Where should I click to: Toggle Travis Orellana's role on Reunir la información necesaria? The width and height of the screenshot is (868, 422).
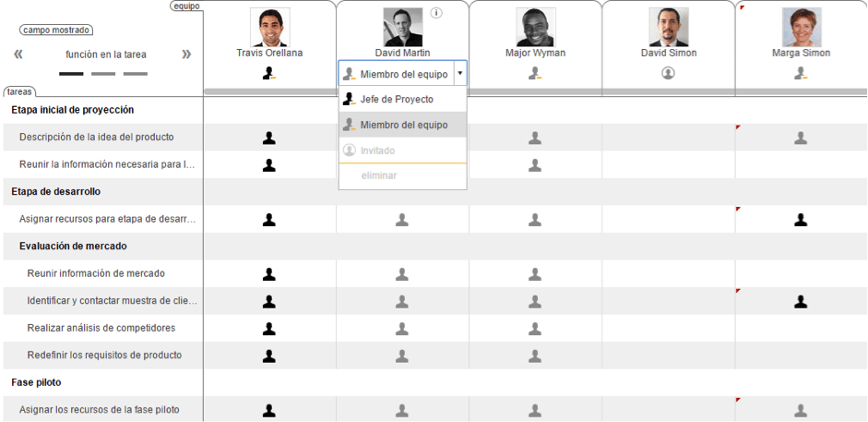[x=269, y=165]
